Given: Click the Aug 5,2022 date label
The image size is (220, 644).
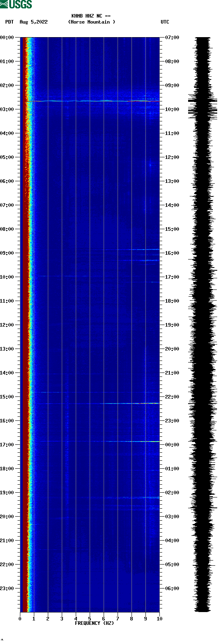Looking at the screenshot, I should coord(33,22).
